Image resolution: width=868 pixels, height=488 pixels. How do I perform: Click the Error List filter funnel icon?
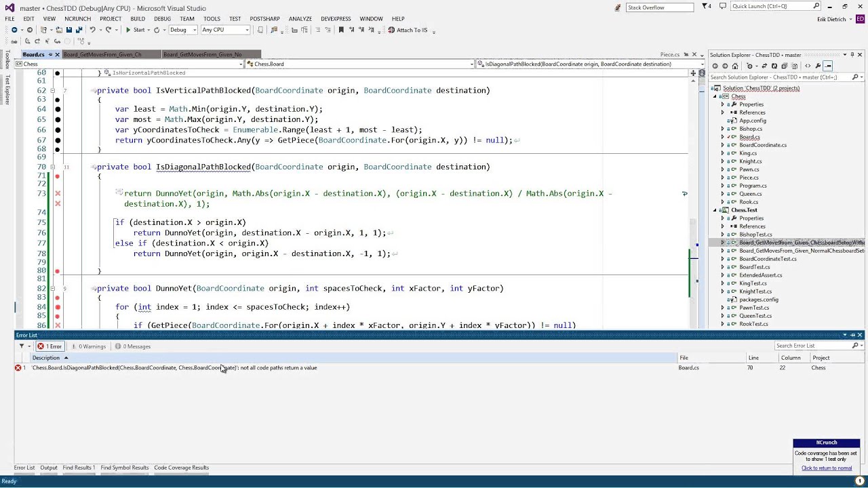pyautogui.click(x=21, y=346)
